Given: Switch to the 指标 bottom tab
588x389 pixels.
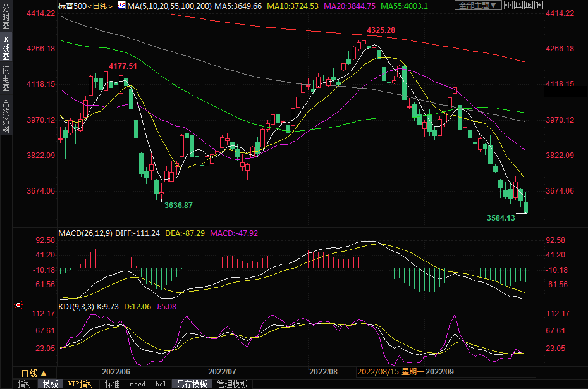Looking at the screenshot, I should pyautogui.click(x=25, y=384).
